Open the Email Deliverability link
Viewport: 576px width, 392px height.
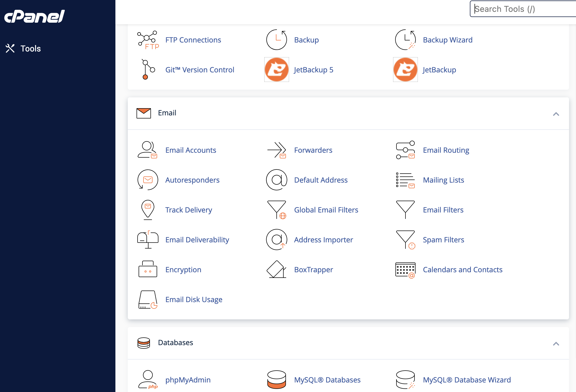[197, 240]
